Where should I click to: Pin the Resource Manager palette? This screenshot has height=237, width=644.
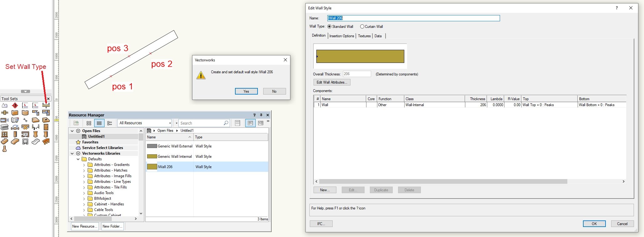[261, 115]
